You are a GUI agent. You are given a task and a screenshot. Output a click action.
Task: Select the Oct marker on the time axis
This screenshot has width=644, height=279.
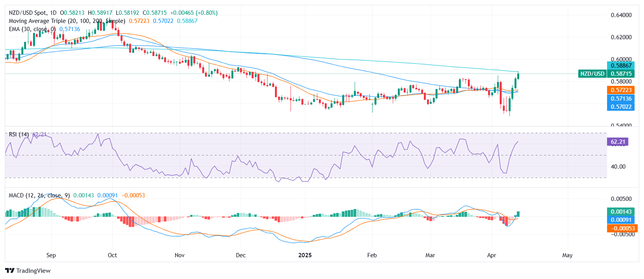(x=112, y=255)
